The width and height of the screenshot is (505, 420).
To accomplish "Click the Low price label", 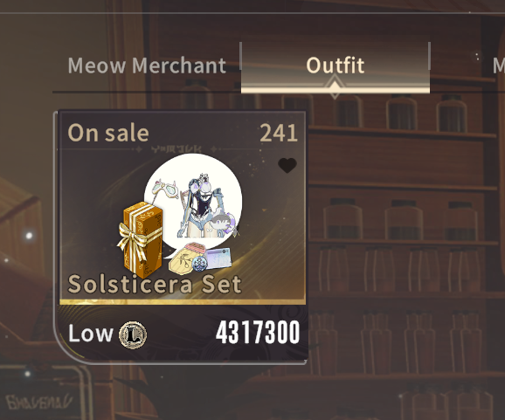I will point(91,334).
